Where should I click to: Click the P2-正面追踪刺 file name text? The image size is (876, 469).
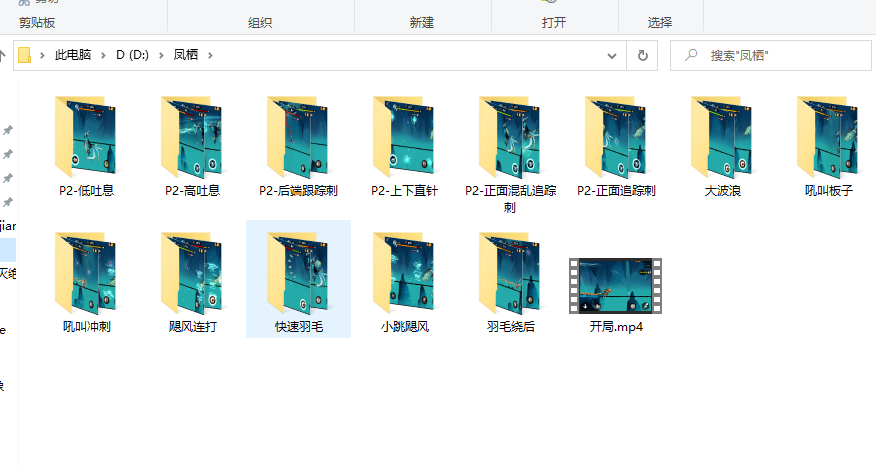tap(616, 191)
